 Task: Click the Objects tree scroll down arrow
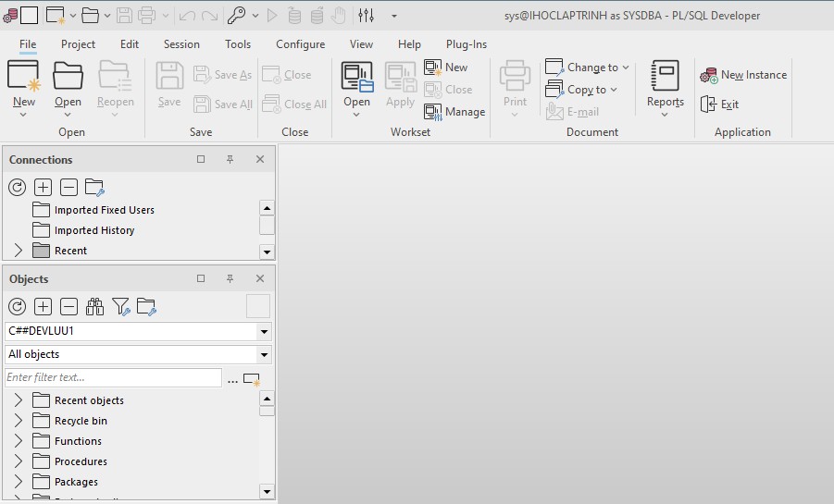[x=267, y=491]
